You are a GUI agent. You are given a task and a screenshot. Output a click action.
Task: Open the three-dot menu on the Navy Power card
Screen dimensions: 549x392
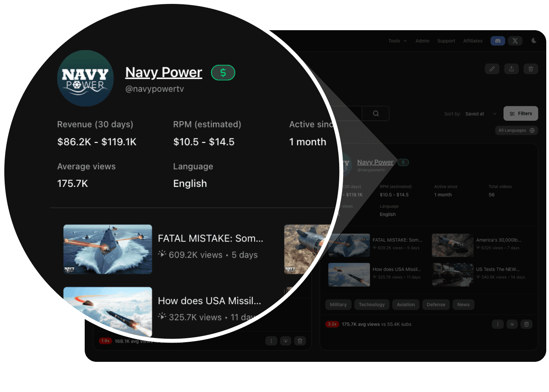pyautogui.click(x=498, y=324)
